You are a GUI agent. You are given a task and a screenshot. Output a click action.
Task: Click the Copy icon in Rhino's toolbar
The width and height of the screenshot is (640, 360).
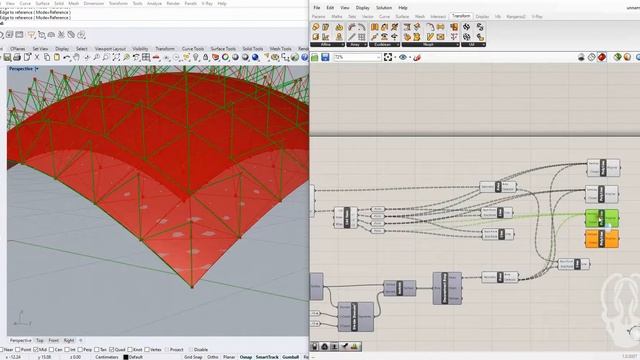pyautogui.click(x=47, y=58)
